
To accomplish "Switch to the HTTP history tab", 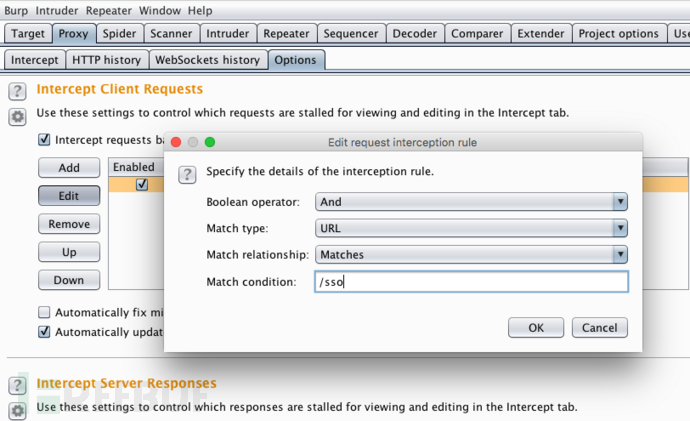I will click(107, 60).
